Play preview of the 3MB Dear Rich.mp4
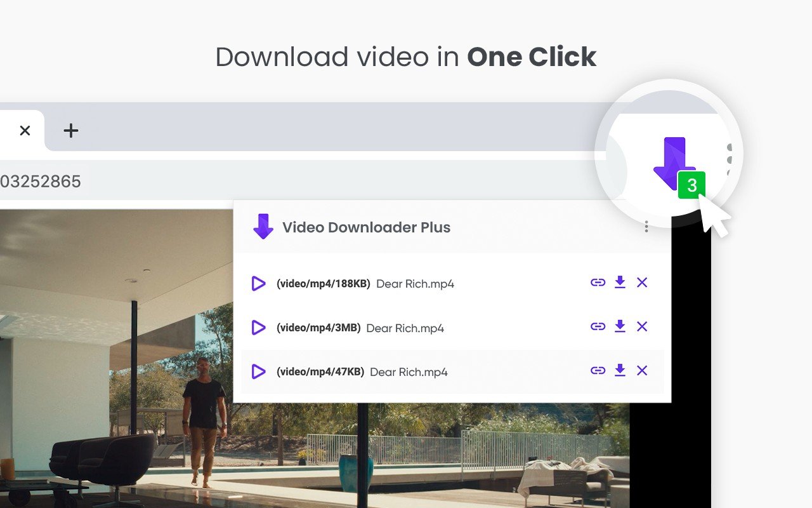Image resolution: width=812 pixels, height=508 pixels. pyautogui.click(x=258, y=328)
